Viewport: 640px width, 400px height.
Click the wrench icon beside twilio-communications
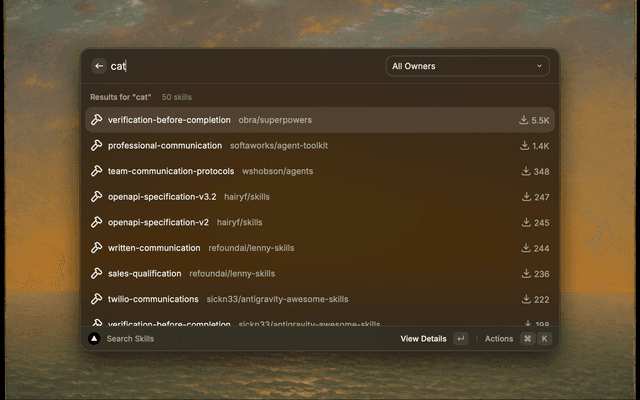pyautogui.click(x=97, y=299)
